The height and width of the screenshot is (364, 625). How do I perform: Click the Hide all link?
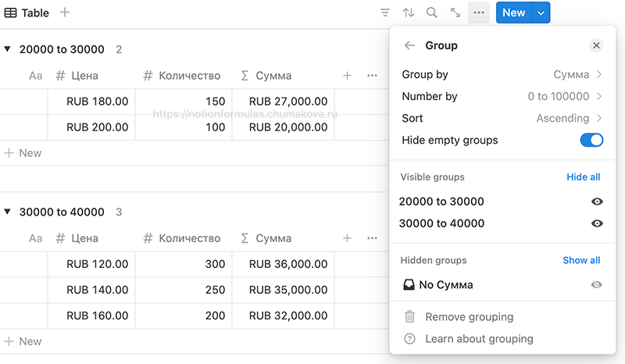pos(583,177)
